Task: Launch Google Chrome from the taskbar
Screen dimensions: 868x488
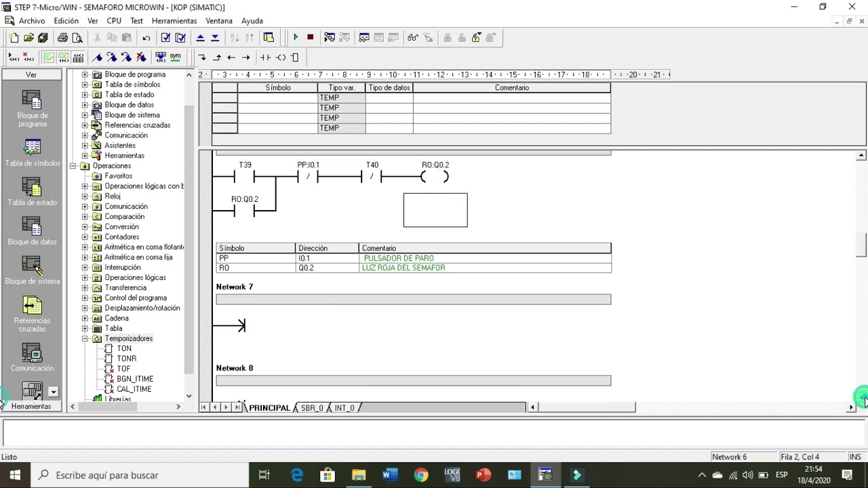Action: click(421, 475)
